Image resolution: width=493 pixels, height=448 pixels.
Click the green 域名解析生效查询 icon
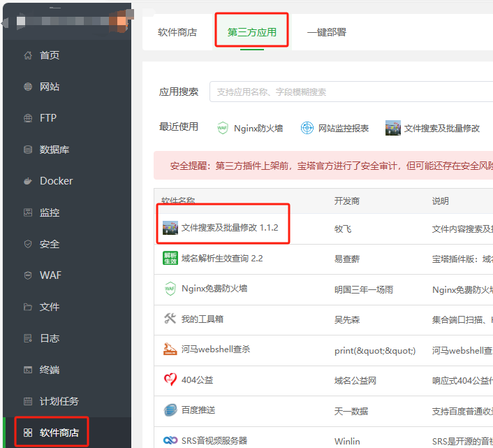(x=170, y=258)
